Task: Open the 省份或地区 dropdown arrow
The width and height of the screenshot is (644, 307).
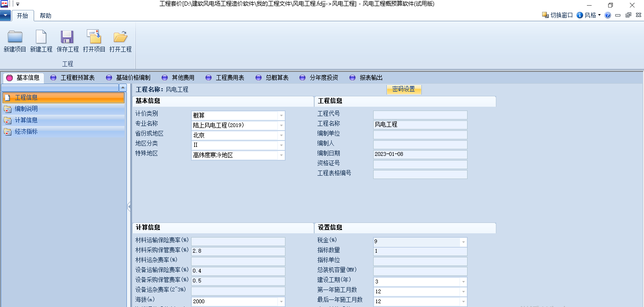Action: tap(282, 135)
